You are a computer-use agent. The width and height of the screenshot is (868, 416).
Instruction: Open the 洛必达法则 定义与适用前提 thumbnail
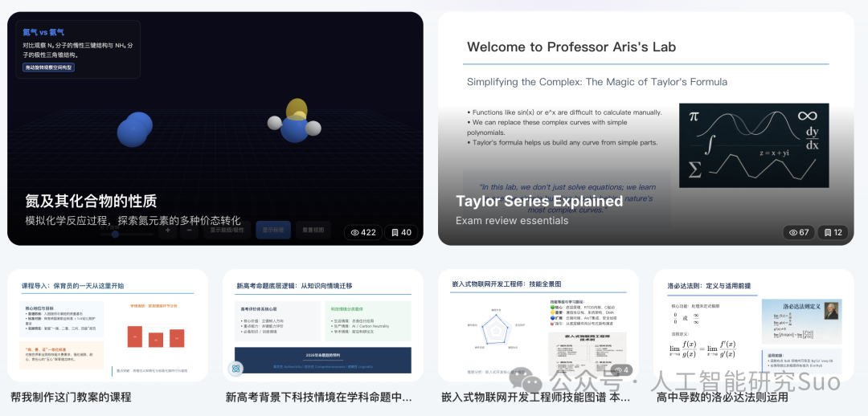coord(753,325)
